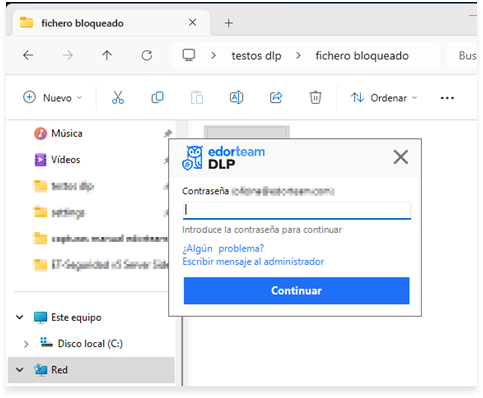
Task: Select Disco local (C:) drive
Action: click(90, 343)
